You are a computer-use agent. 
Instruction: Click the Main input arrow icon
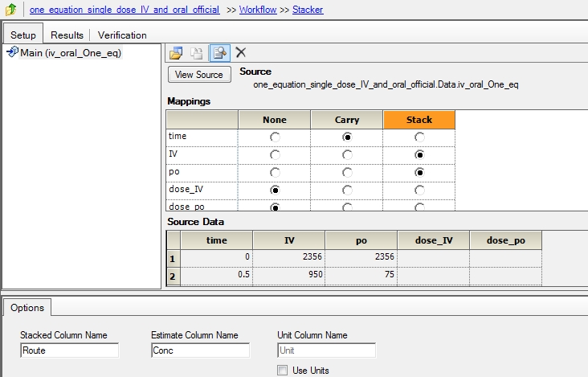(x=12, y=51)
